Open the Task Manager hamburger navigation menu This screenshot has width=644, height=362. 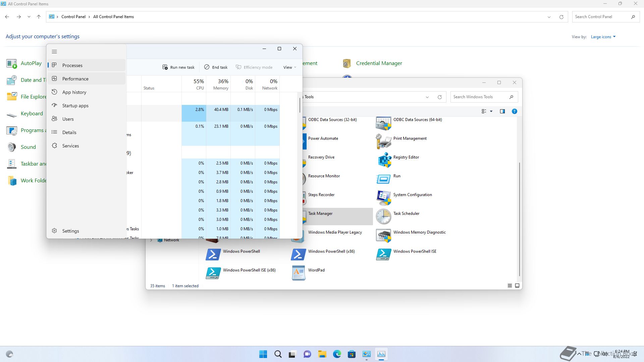click(x=54, y=52)
